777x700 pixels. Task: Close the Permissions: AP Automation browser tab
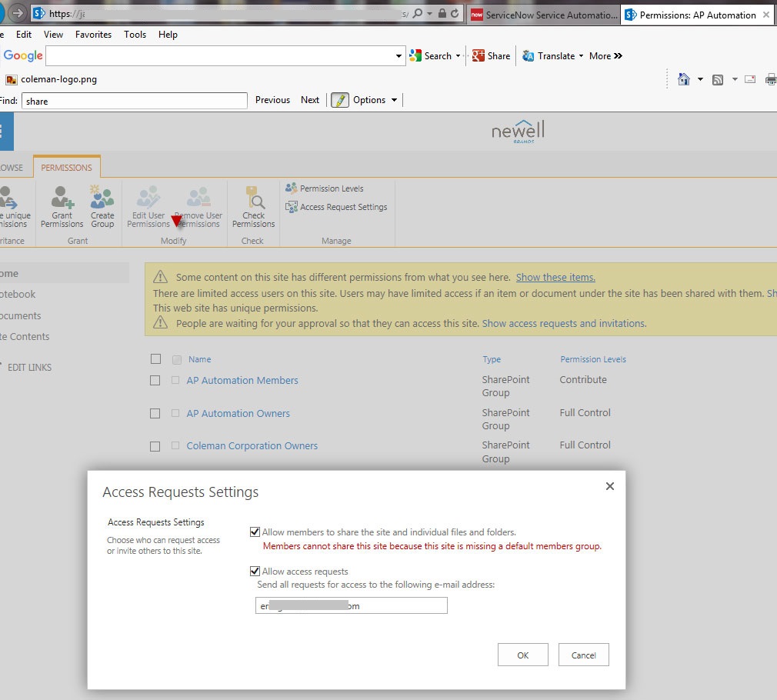[x=766, y=15]
